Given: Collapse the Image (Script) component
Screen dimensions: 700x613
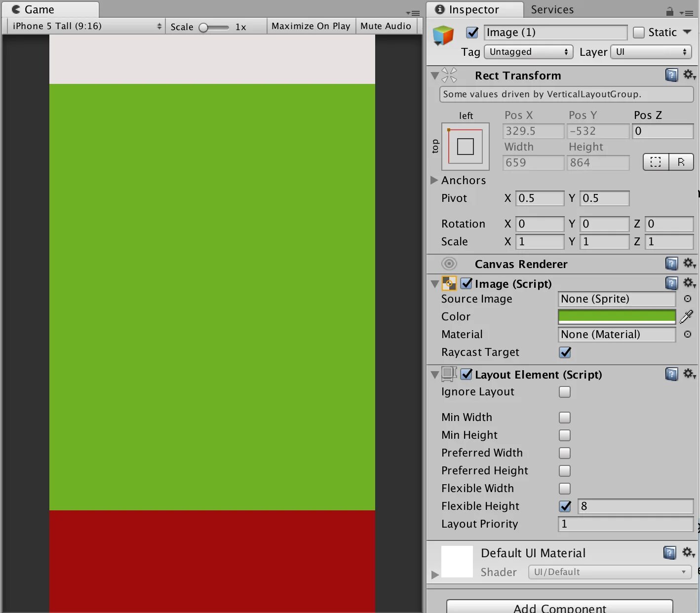Looking at the screenshot, I should pos(435,284).
